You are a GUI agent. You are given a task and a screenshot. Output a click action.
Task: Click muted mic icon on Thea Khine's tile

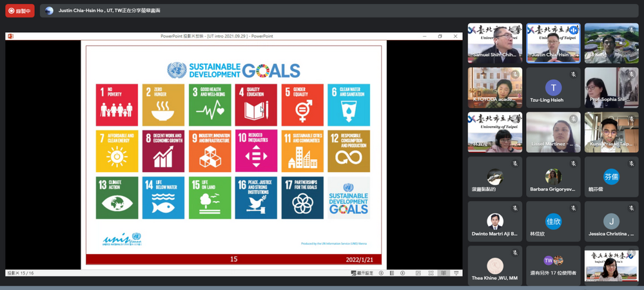coord(515,253)
